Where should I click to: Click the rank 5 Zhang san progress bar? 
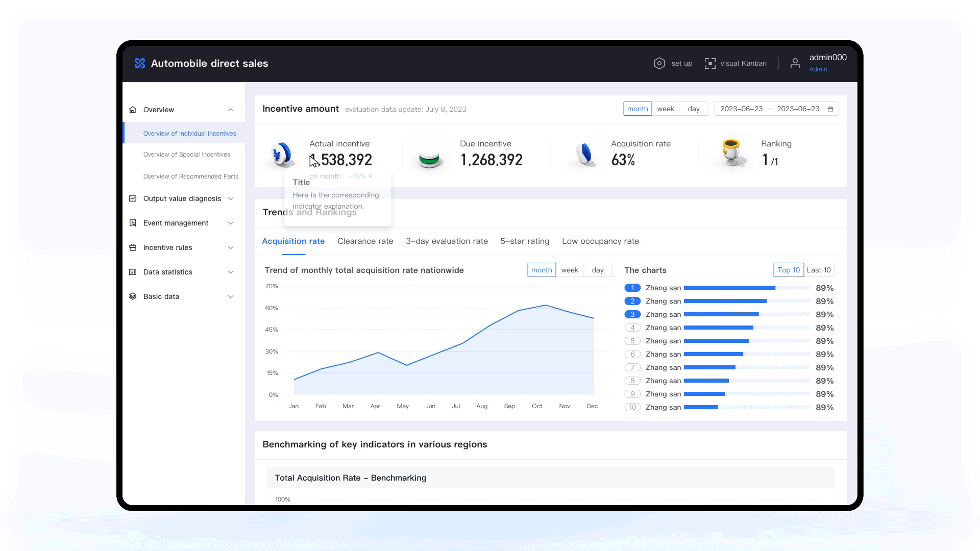pos(747,341)
